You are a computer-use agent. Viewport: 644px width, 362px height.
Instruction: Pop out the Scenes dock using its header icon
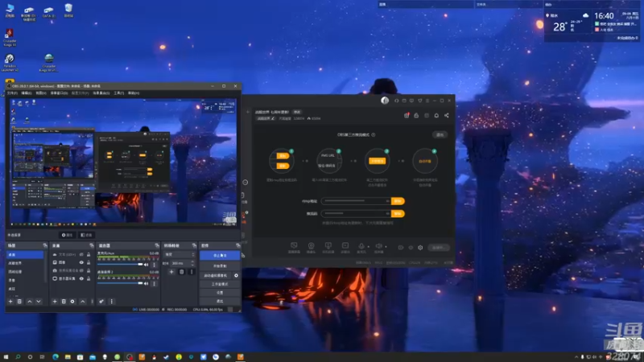pos(45,245)
